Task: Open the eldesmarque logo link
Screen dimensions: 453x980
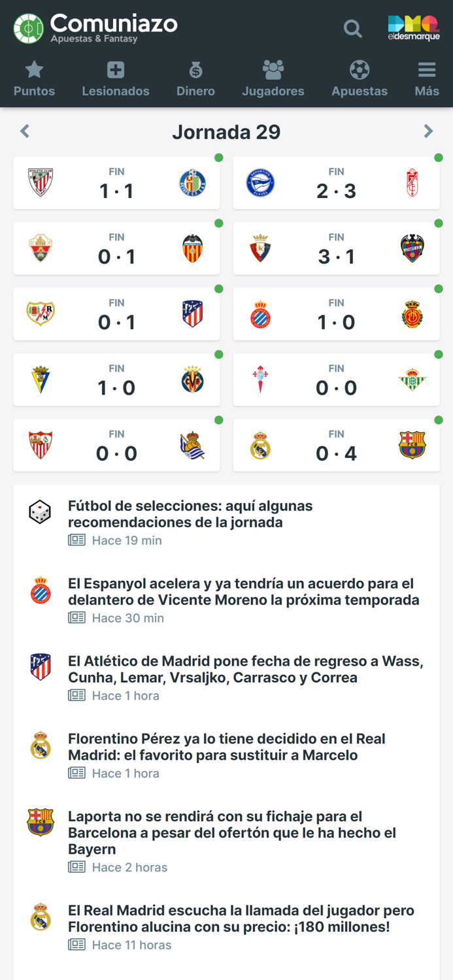Action: pyautogui.click(x=414, y=28)
